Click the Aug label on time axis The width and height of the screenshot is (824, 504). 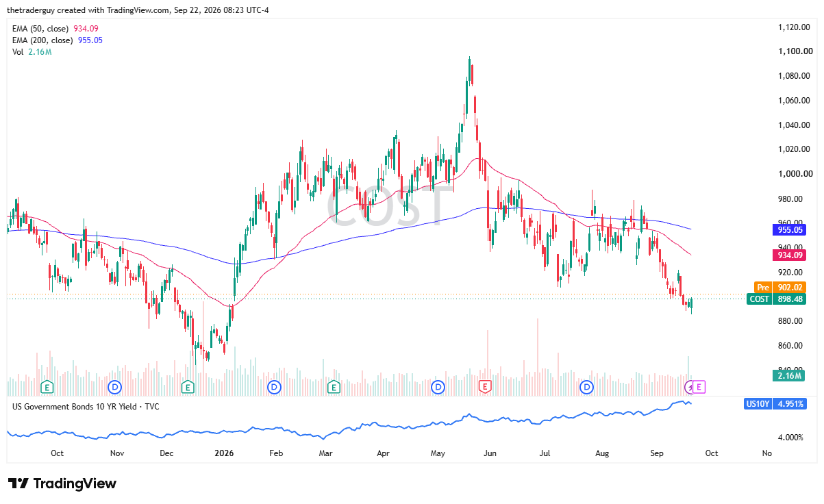(602, 453)
